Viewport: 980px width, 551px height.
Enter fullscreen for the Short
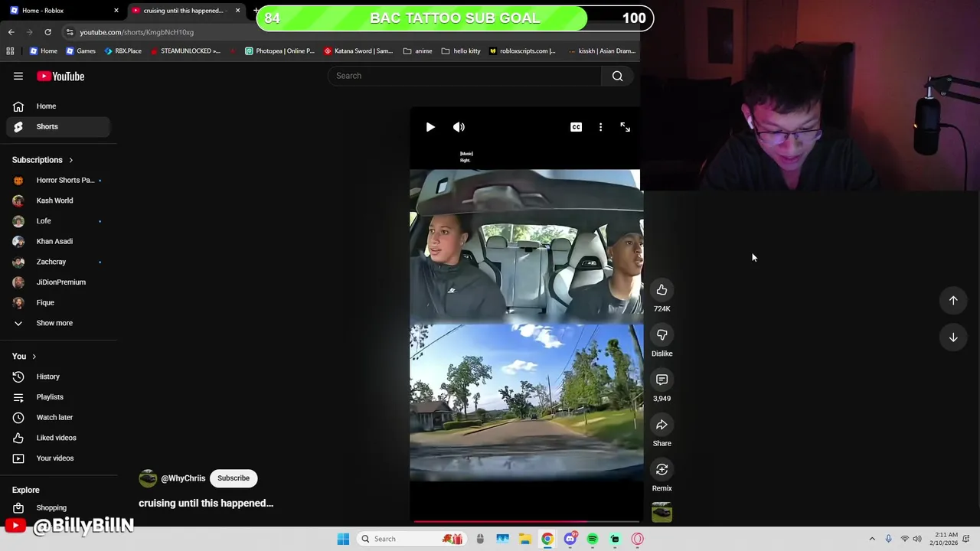[625, 127]
